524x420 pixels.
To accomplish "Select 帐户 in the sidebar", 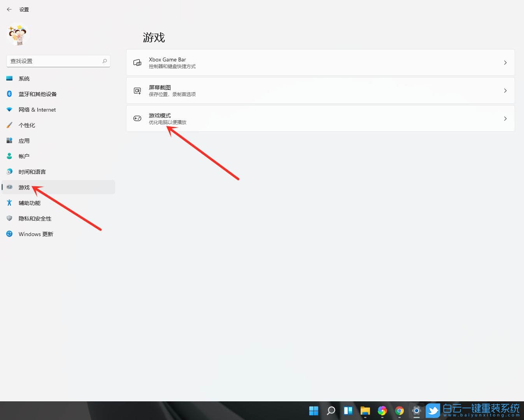I will pyautogui.click(x=24, y=156).
